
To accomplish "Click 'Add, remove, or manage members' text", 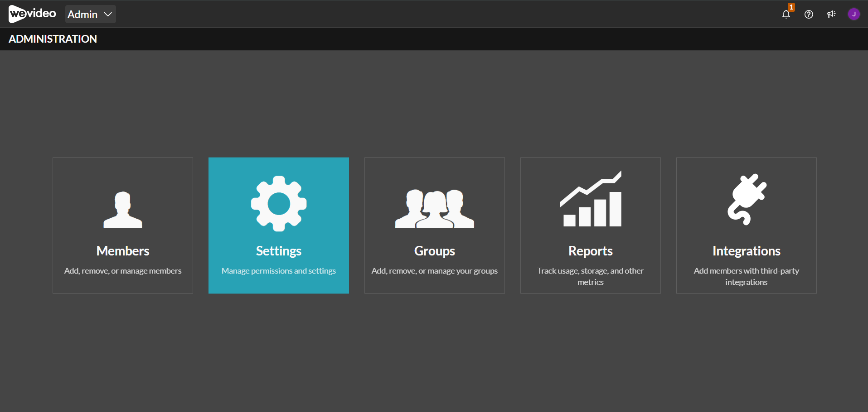I will (x=123, y=271).
